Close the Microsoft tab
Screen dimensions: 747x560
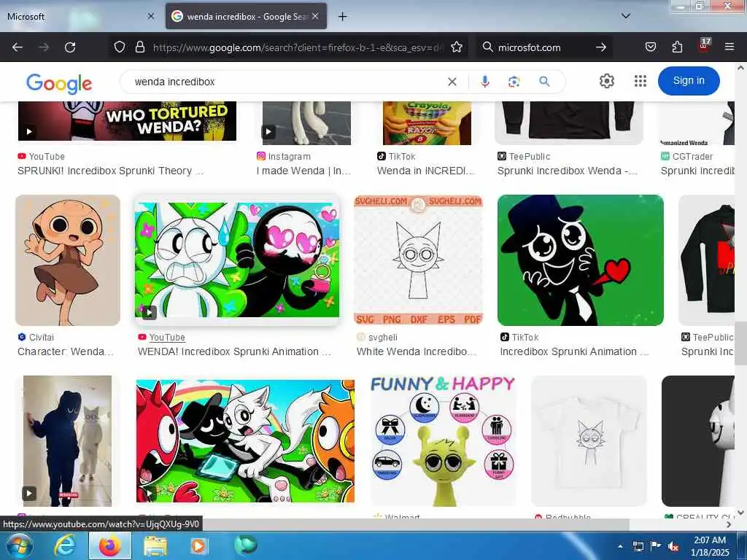pyautogui.click(x=151, y=16)
